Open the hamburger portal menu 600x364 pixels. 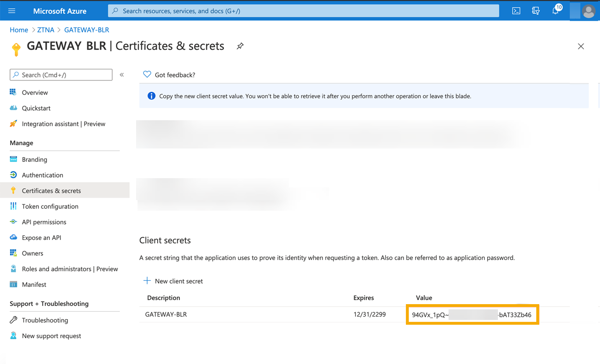tap(12, 11)
